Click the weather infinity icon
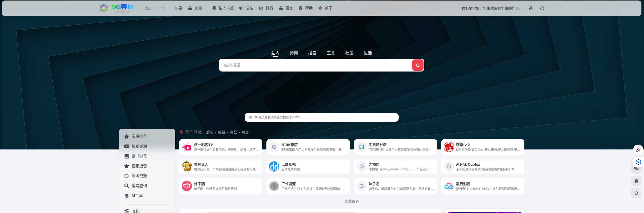Image resolution: width=644 pixels, height=213 pixels. 156,8
